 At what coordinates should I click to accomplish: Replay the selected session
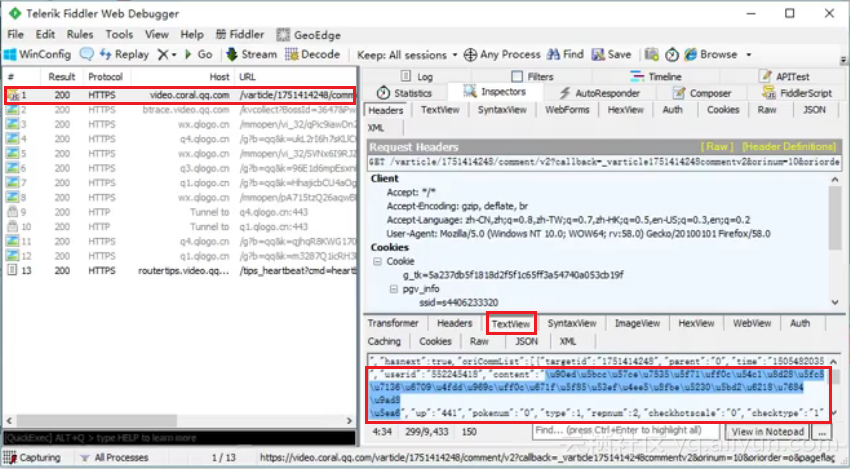124,54
